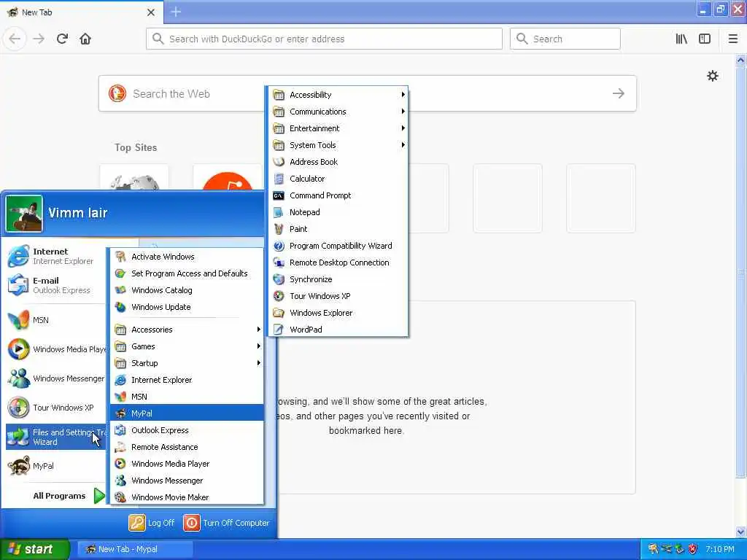Launch Command Prompt from Accessories
Screen dimensions: 747x560
[338, 195]
